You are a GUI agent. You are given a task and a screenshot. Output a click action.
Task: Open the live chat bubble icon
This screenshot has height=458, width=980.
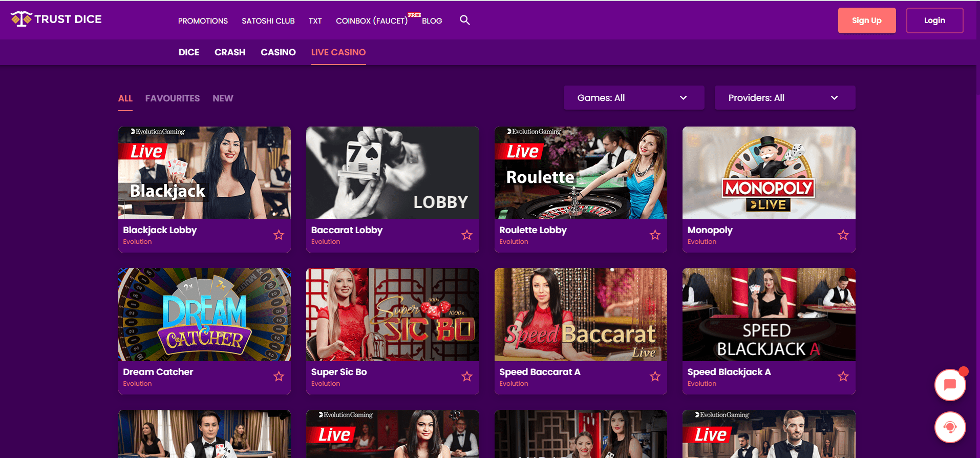[950, 385]
